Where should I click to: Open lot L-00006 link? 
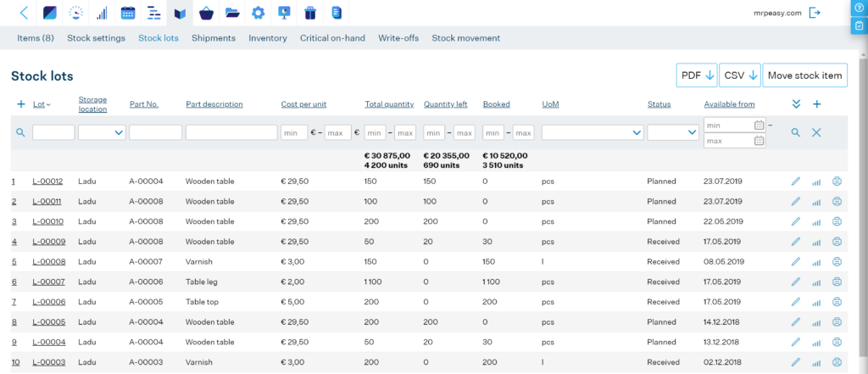pyautogui.click(x=48, y=302)
